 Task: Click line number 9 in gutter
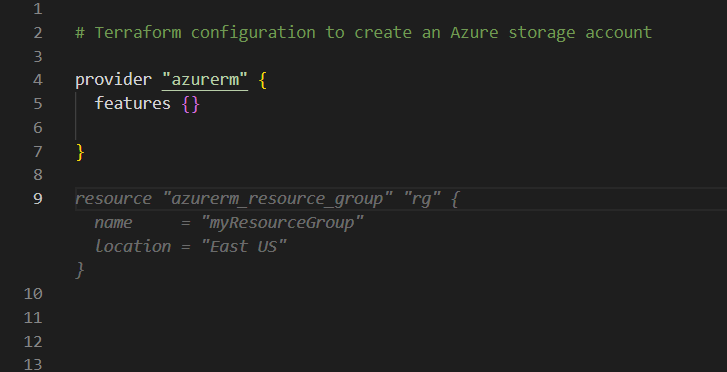(38, 199)
